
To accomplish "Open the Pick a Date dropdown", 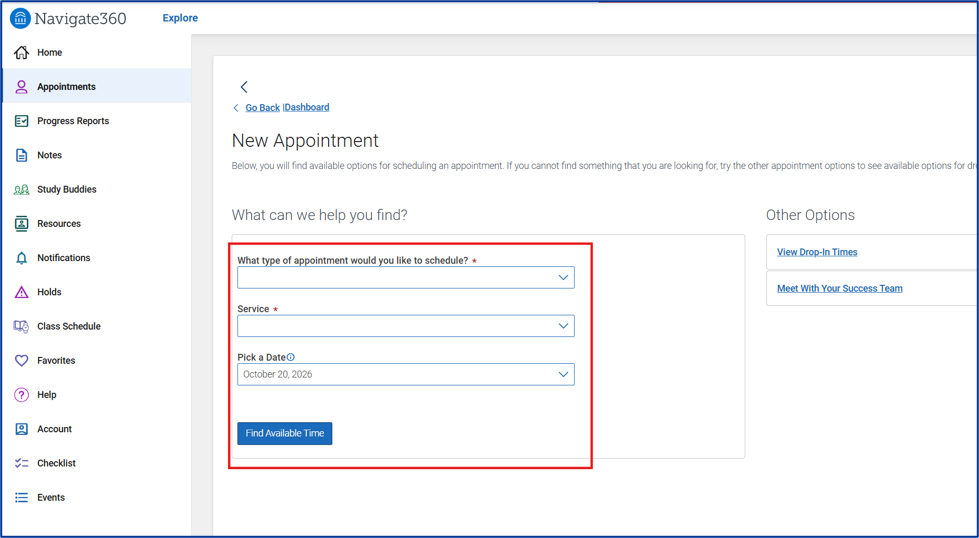I will pyautogui.click(x=406, y=374).
